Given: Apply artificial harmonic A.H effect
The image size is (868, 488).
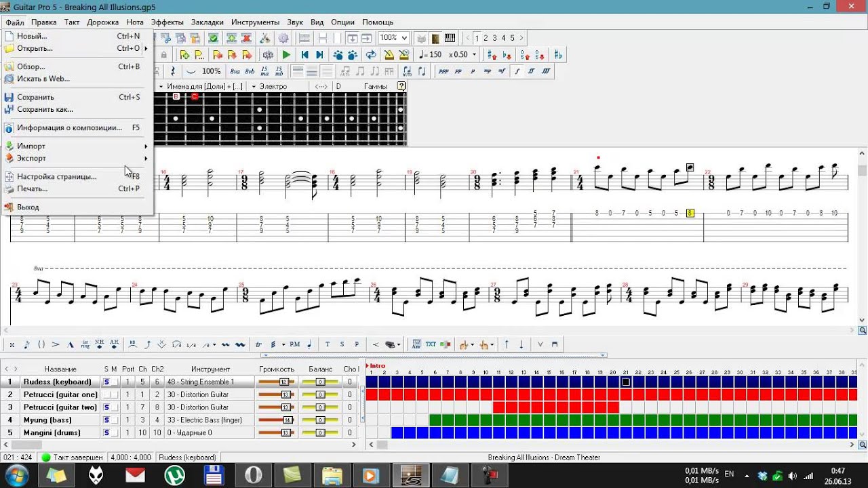Looking at the screenshot, I should tap(114, 344).
